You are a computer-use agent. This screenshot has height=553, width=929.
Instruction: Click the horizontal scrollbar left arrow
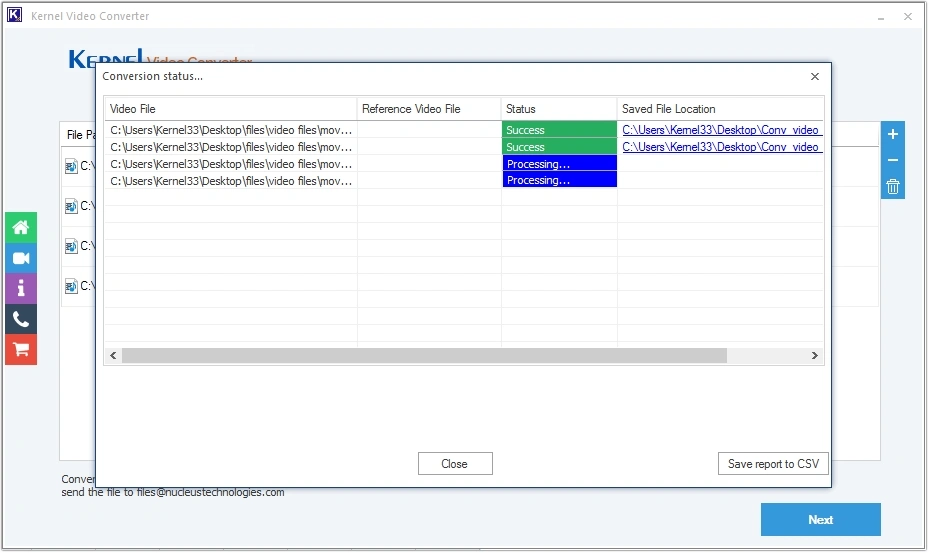tap(113, 356)
